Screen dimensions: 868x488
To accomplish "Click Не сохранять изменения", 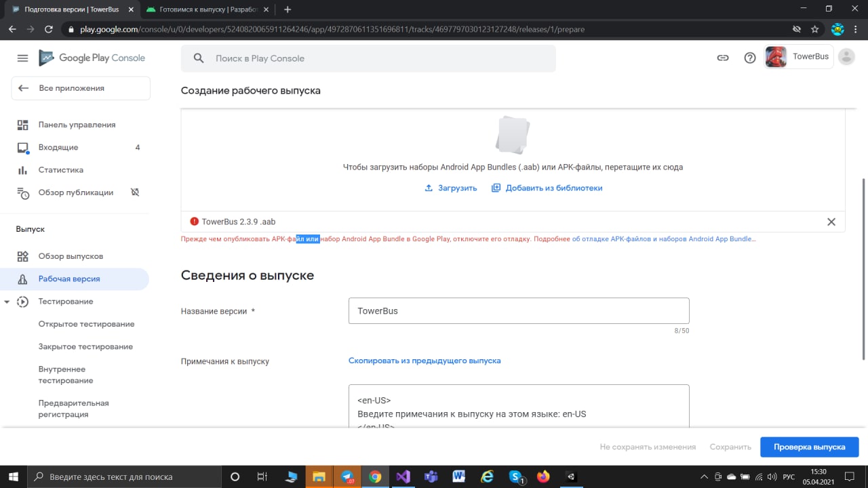I will click(x=648, y=447).
